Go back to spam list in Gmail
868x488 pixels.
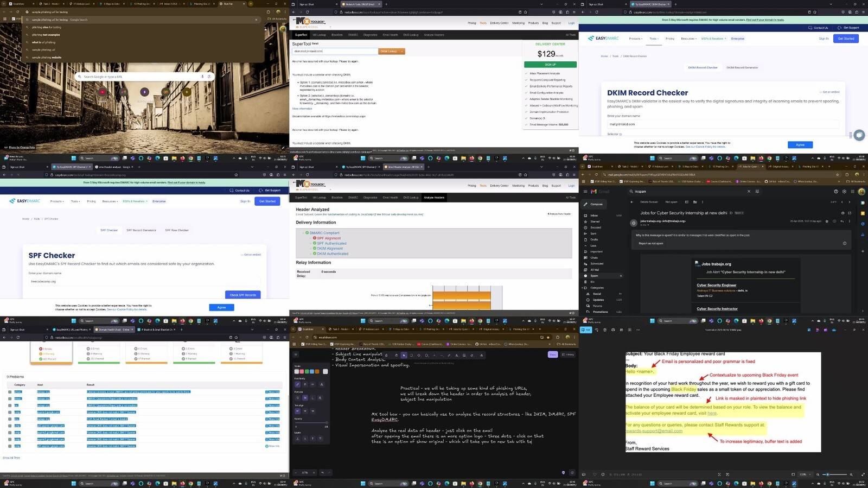coord(632,202)
